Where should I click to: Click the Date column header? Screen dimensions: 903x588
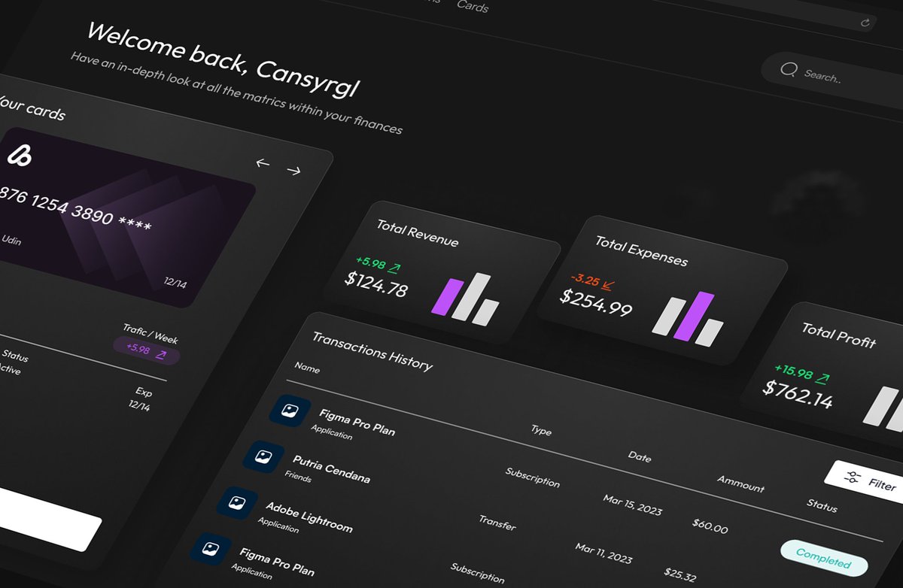pyautogui.click(x=640, y=456)
